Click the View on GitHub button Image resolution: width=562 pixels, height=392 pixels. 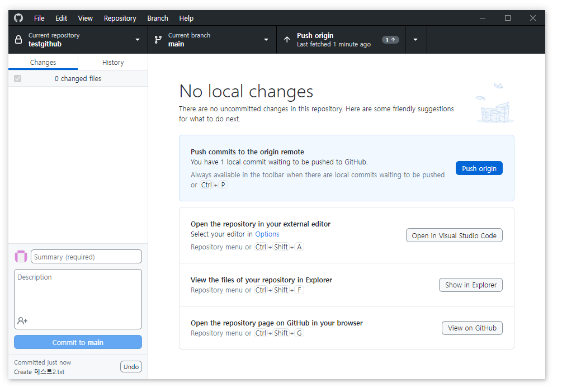(473, 328)
